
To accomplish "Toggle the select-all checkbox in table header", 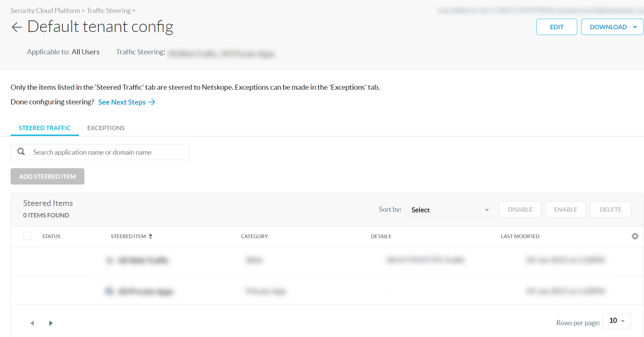I will coord(27,236).
